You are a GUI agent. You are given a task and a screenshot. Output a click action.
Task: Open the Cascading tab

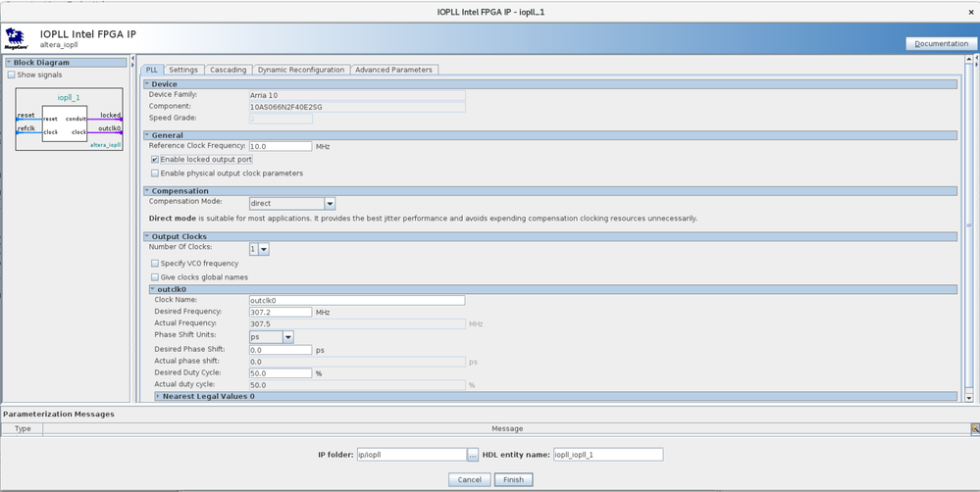tap(229, 70)
